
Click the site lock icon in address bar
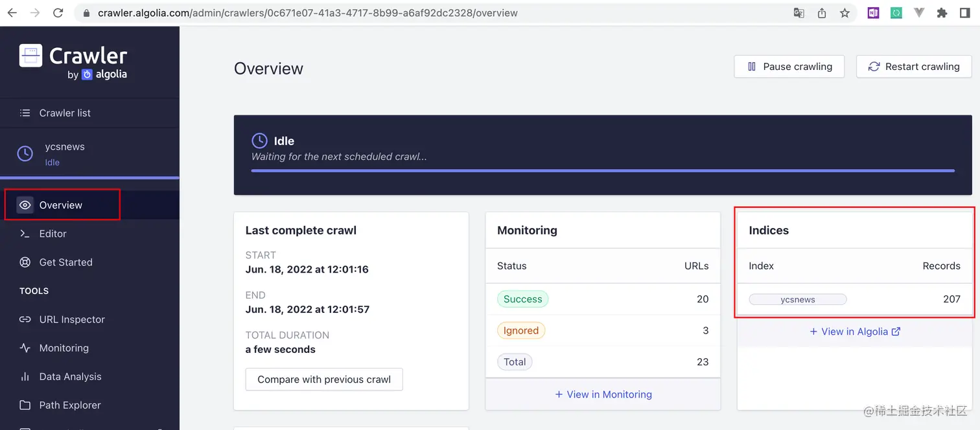coord(87,13)
